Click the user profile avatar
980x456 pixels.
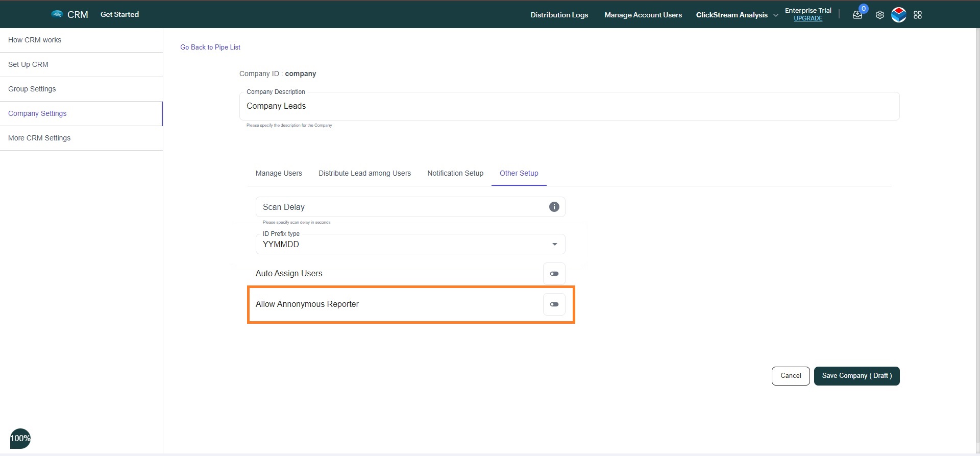click(899, 15)
